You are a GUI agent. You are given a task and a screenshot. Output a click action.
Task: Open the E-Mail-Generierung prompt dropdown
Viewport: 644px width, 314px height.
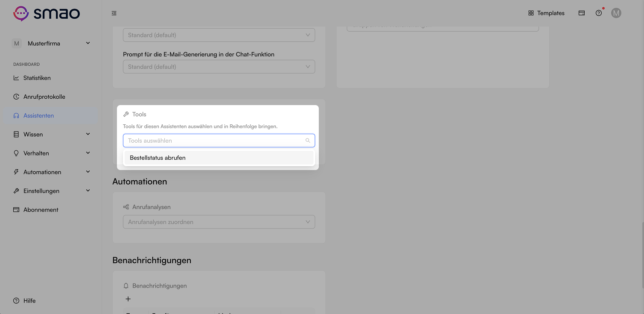pos(219,67)
